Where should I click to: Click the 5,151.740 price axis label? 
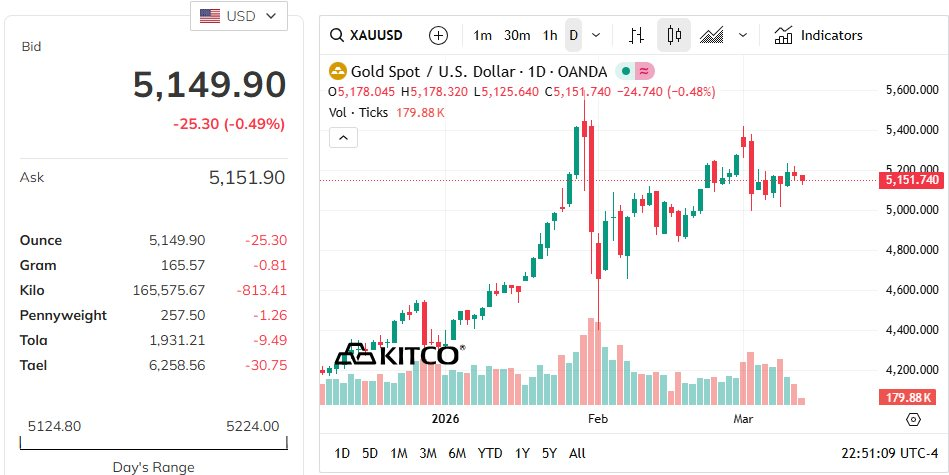click(x=911, y=180)
